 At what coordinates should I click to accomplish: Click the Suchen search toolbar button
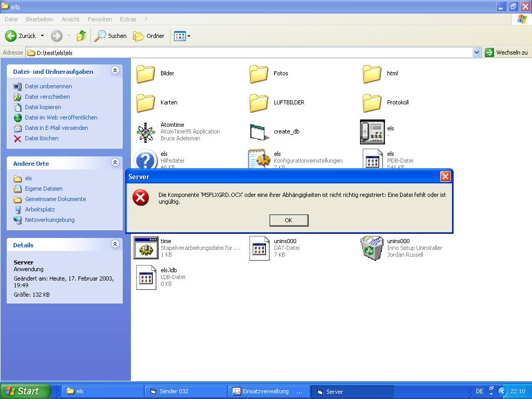pos(111,36)
